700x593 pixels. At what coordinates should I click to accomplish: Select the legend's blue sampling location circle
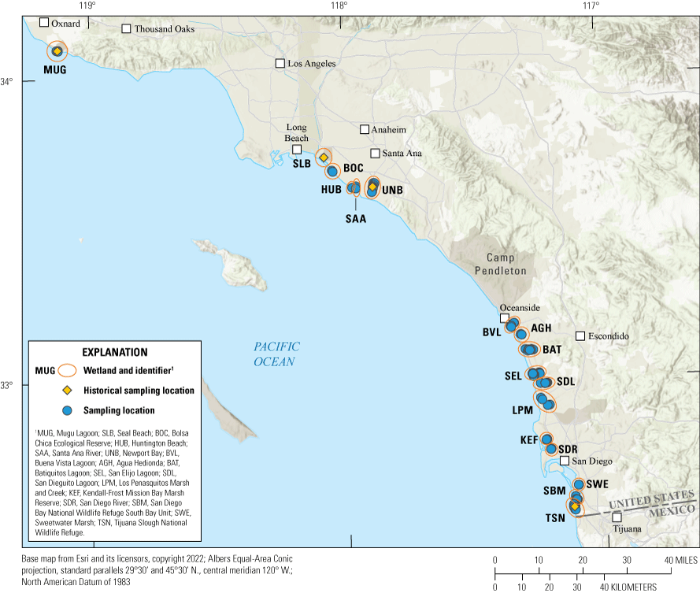click(68, 410)
